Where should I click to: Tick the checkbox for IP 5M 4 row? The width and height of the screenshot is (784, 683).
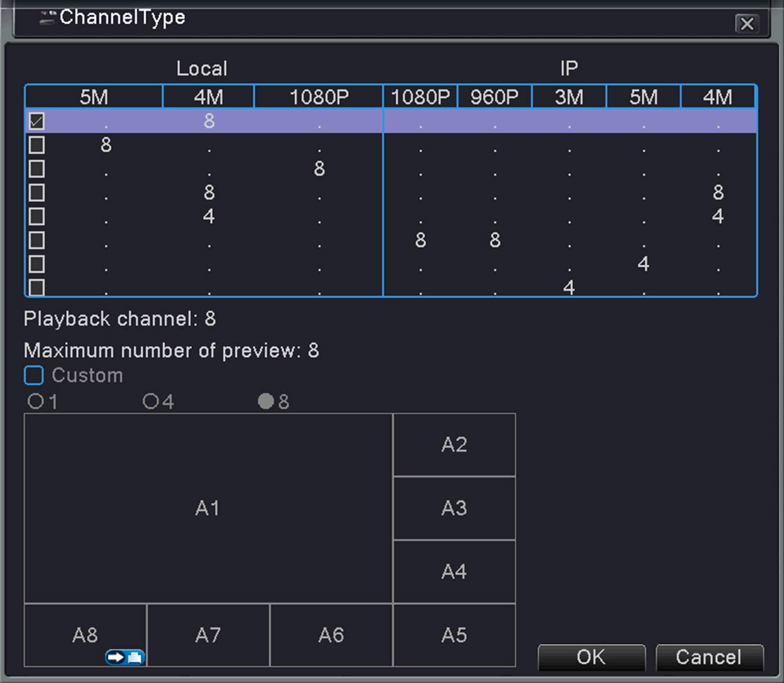pyautogui.click(x=37, y=264)
